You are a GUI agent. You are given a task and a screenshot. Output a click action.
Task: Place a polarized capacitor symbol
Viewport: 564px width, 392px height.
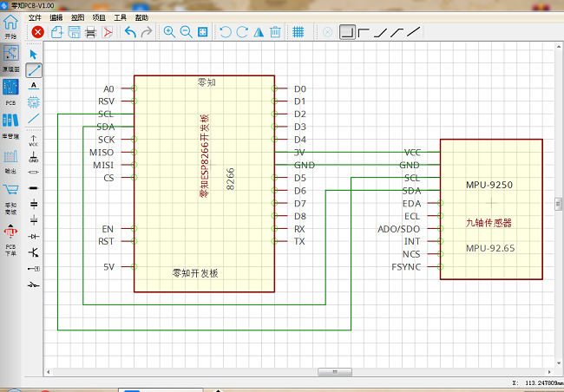pyautogui.click(x=34, y=220)
